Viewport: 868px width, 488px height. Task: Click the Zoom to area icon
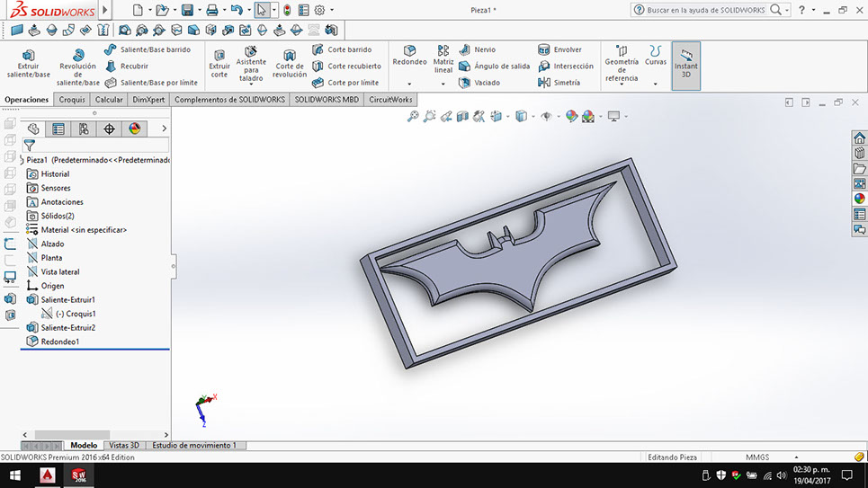pos(429,116)
